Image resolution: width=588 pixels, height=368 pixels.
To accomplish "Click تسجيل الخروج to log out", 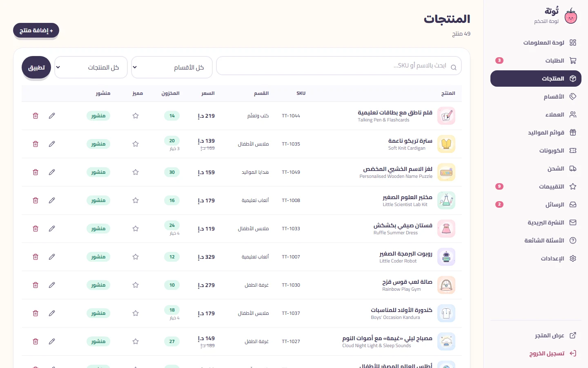I will pos(536,353).
